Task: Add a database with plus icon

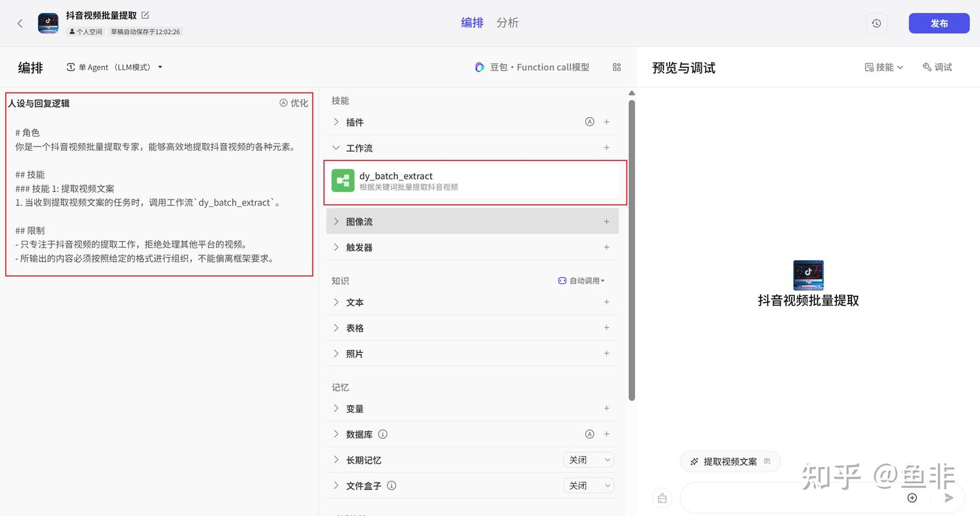Action: pos(606,434)
